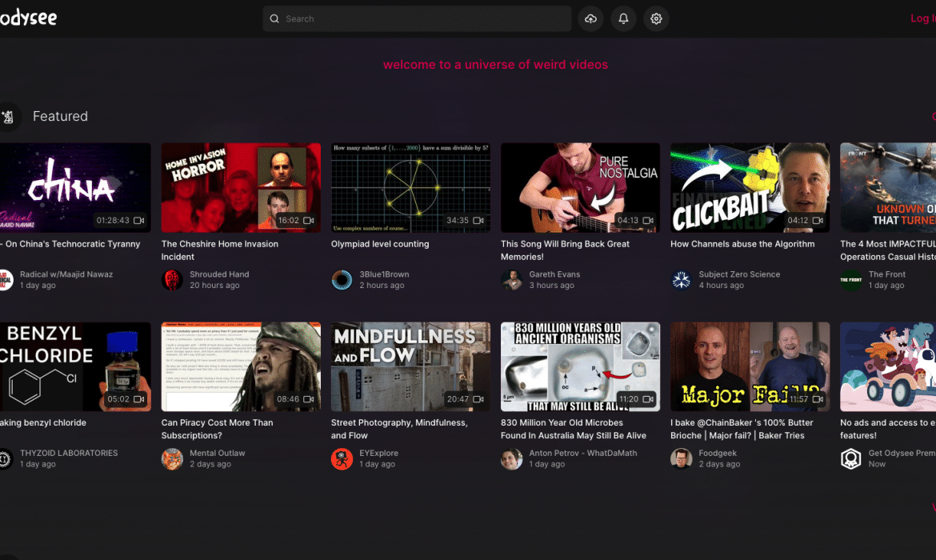Open the Major Fail thumbnail
The height and width of the screenshot is (560, 936).
click(750, 366)
